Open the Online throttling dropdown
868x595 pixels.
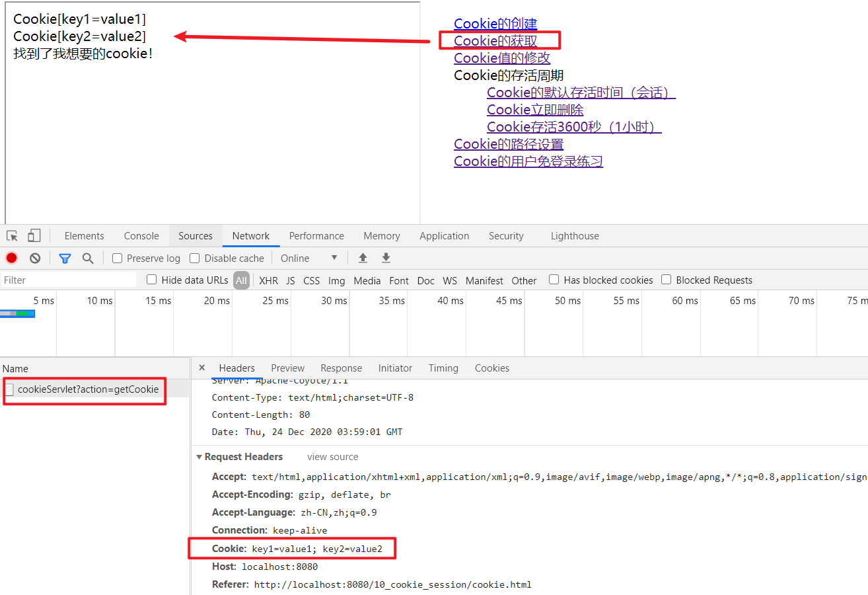[x=309, y=258]
